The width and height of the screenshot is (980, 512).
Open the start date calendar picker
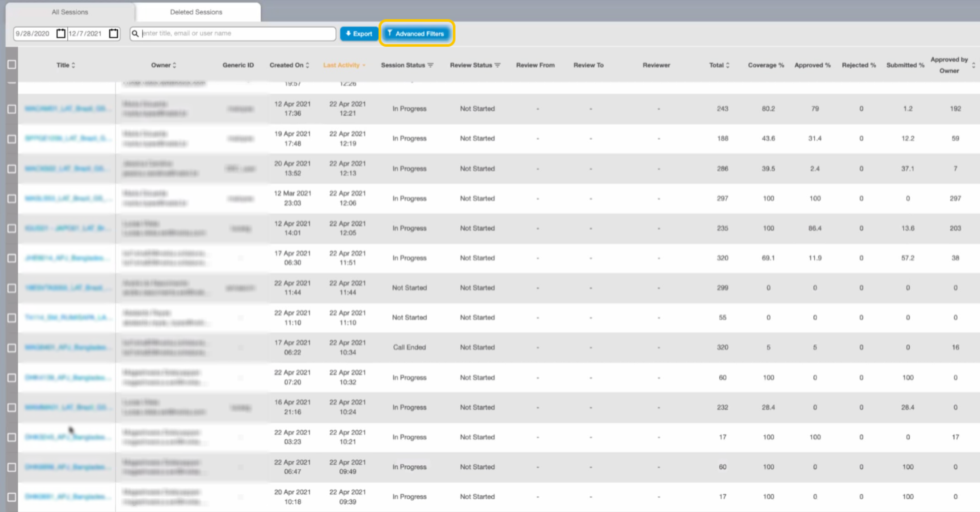(x=60, y=34)
